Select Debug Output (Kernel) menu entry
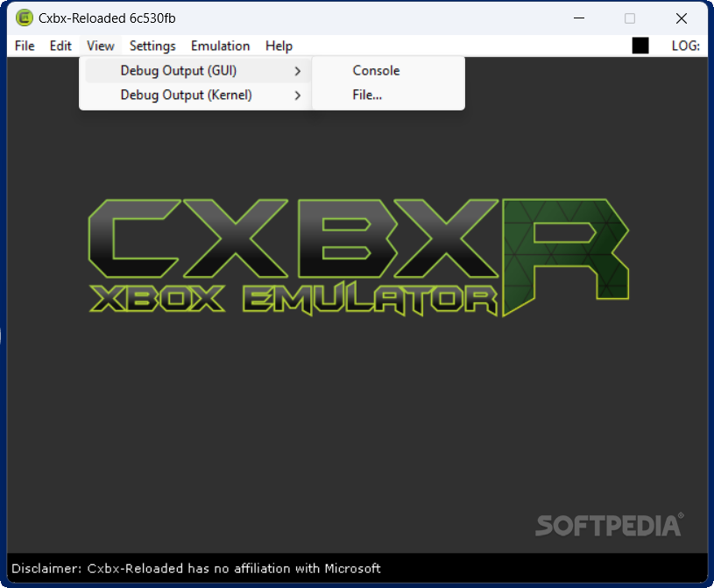The height and width of the screenshot is (588, 714). click(198, 96)
